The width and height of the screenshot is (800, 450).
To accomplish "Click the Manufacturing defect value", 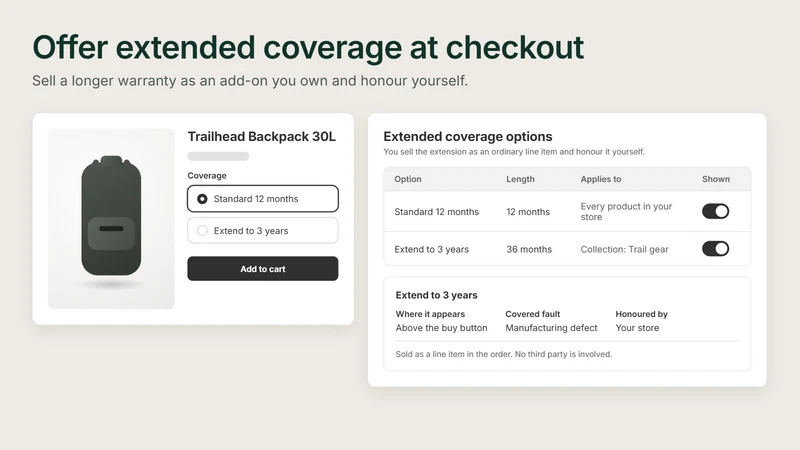I will [x=551, y=328].
